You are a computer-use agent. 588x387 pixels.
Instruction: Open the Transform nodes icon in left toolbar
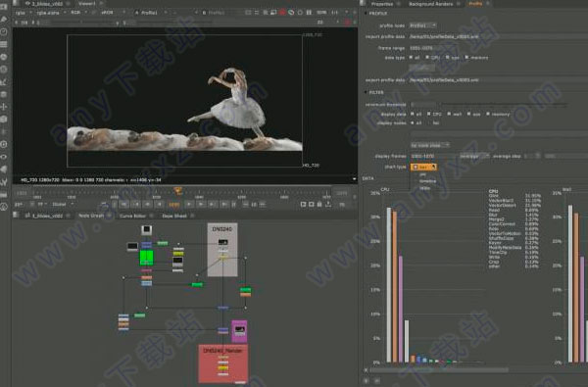click(4, 107)
